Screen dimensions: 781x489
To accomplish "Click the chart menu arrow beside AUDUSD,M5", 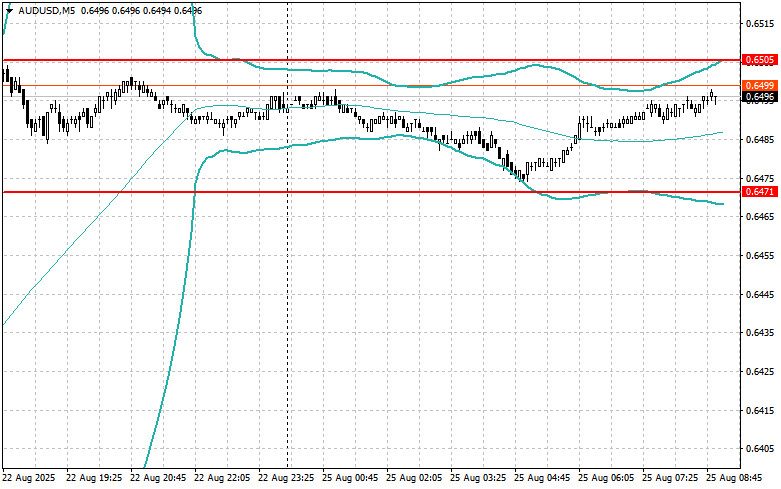I will click(9, 10).
